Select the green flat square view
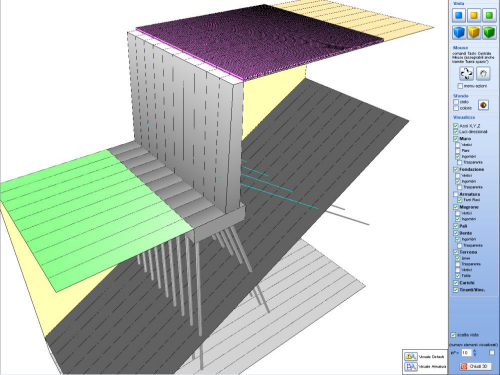Screen dimensions: 500x375 tap(489, 15)
